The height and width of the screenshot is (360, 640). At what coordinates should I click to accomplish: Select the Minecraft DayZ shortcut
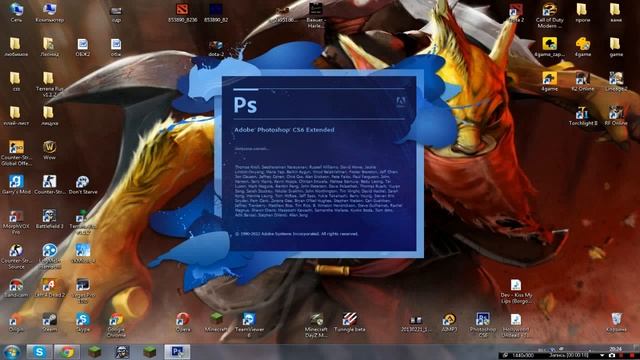pos(316,324)
